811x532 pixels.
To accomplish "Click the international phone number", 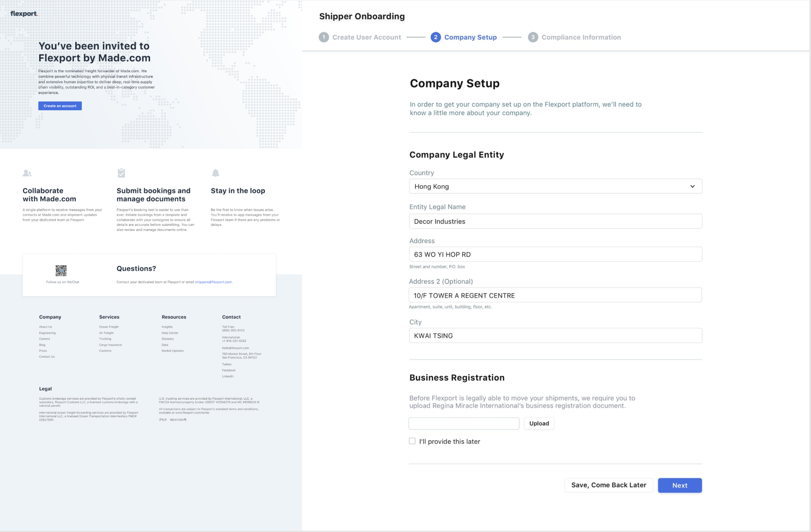I will click(234, 341).
